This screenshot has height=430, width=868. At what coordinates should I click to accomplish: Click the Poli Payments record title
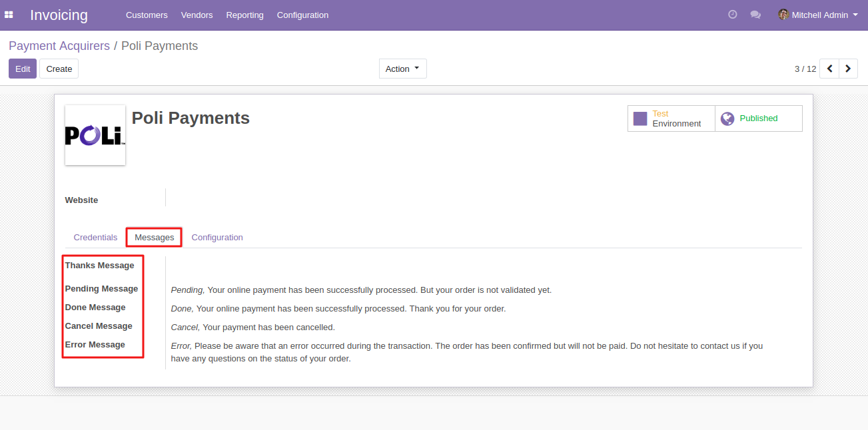click(x=191, y=118)
